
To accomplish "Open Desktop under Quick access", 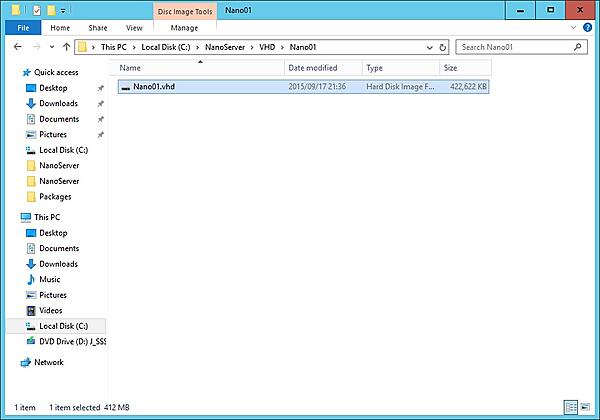I will (53, 88).
